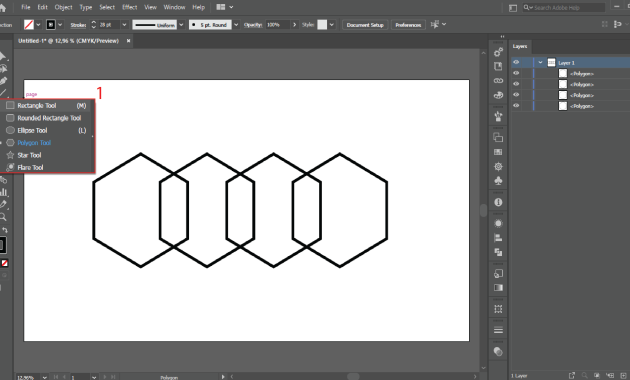Open the Uniform width profile dropdown
630x380 pixels.
tap(181, 25)
